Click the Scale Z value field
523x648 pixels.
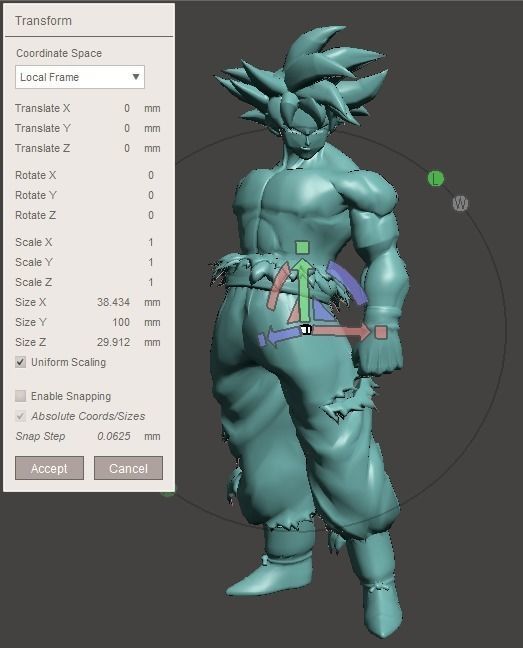click(x=151, y=282)
